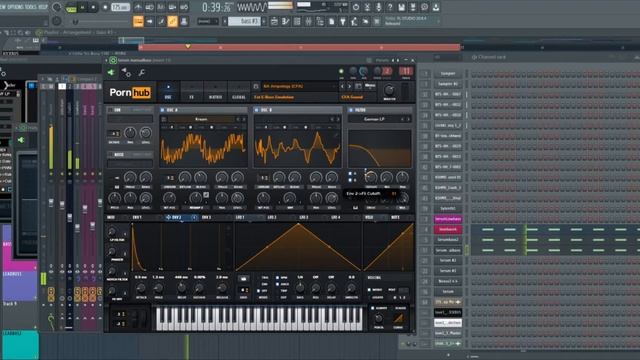
Task: Click the Channel rack title icon
Action: tap(474, 57)
